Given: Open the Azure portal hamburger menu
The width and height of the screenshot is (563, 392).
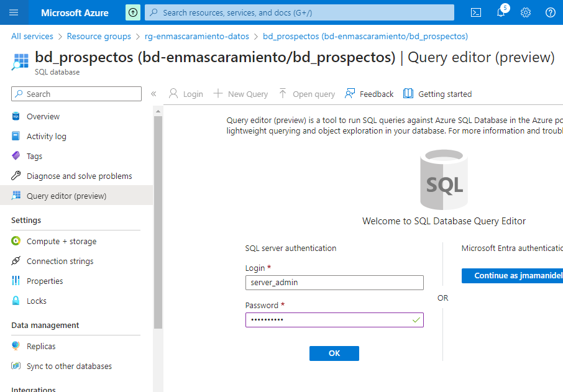Looking at the screenshot, I should [14, 12].
